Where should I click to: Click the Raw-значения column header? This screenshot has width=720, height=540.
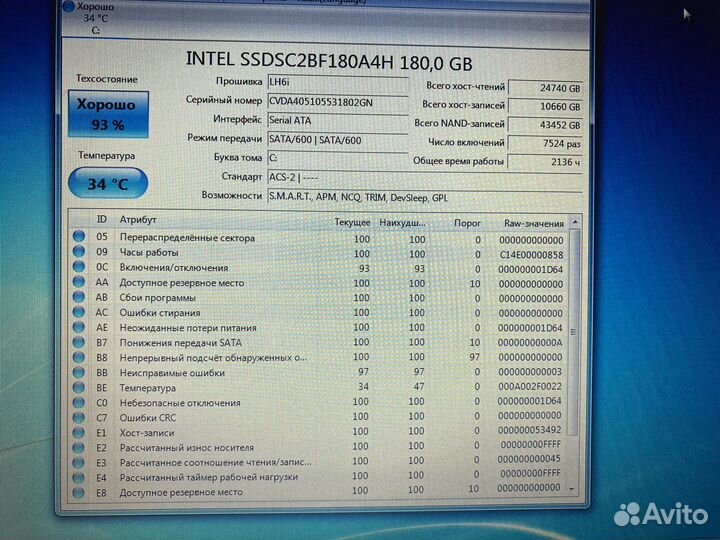click(534, 224)
